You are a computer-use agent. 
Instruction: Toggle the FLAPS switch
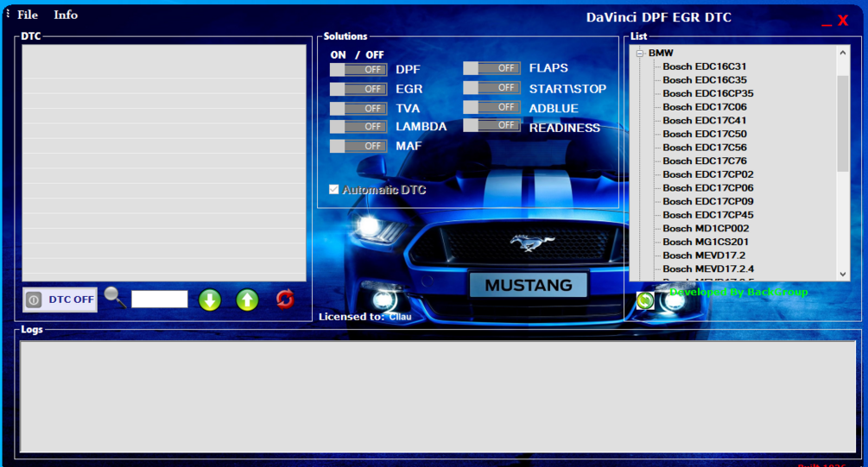pyautogui.click(x=491, y=68)
